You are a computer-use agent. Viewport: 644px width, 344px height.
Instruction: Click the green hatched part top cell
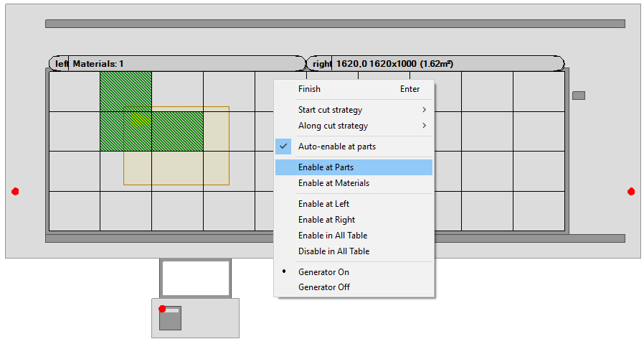tap(126, 91)
